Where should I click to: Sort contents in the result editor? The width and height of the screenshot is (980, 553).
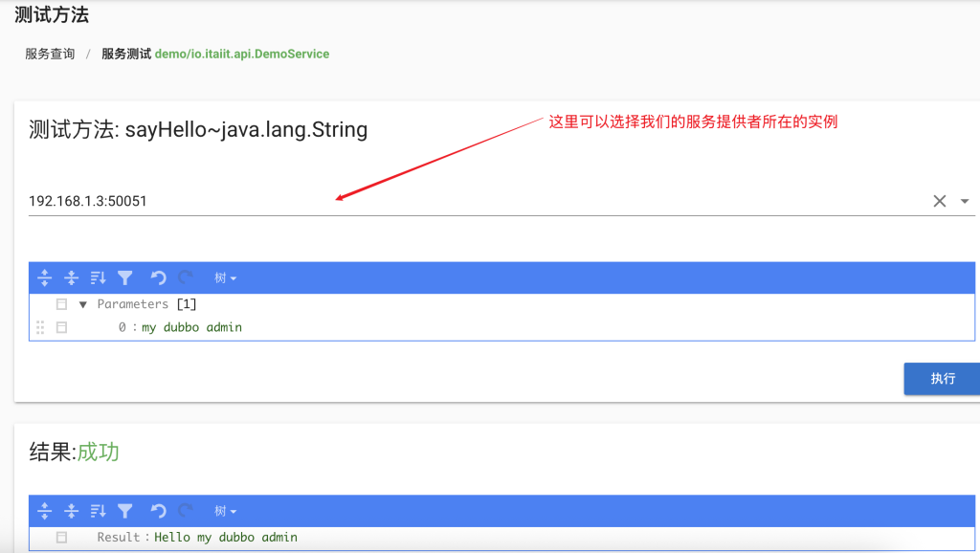tap(99, 511)
